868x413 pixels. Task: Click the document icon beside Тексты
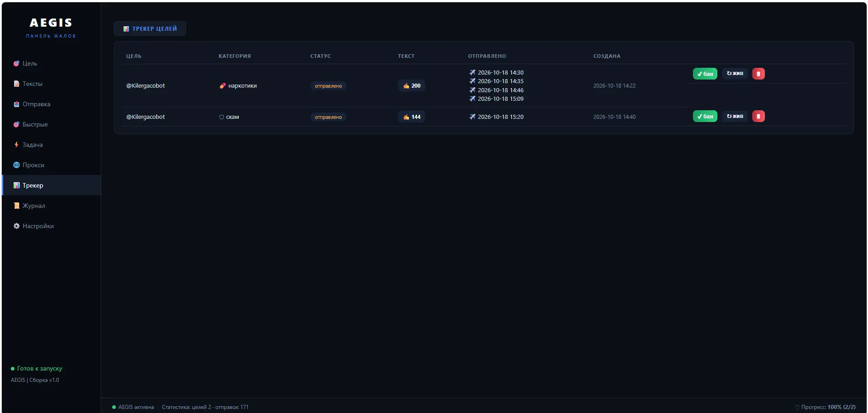point(16,84)
